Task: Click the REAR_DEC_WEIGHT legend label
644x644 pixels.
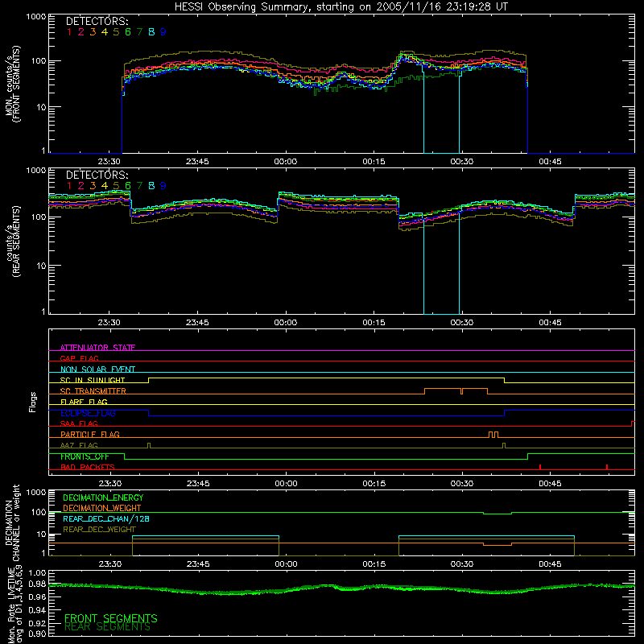Action: [99, 530]
